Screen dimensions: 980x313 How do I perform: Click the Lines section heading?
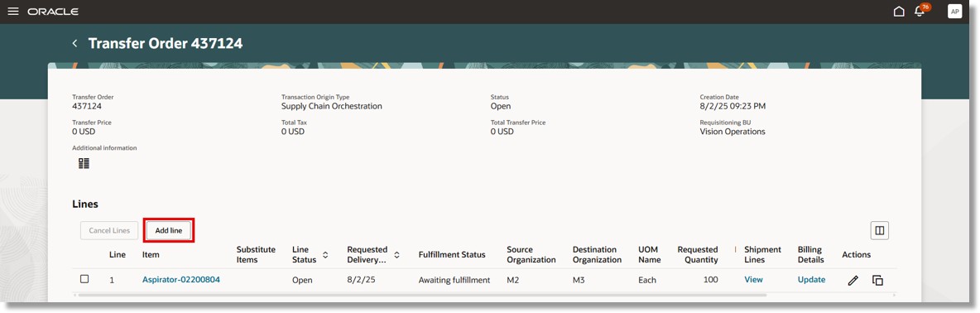click(x=85, y=204)
